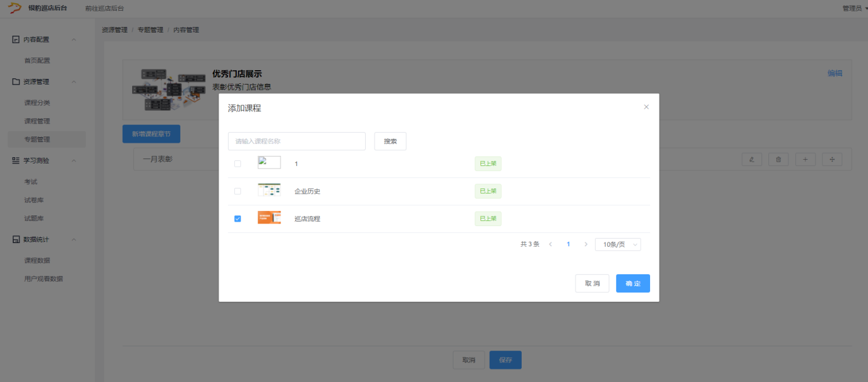The width and height of the screenshot is (868, 382).
Task: Open 课程管理 in the sidebar
Action: [x=37, y=121]
